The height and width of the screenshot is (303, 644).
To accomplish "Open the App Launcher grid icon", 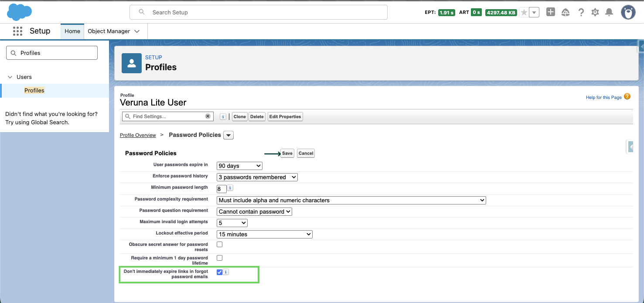I will [x=17, y=31].
